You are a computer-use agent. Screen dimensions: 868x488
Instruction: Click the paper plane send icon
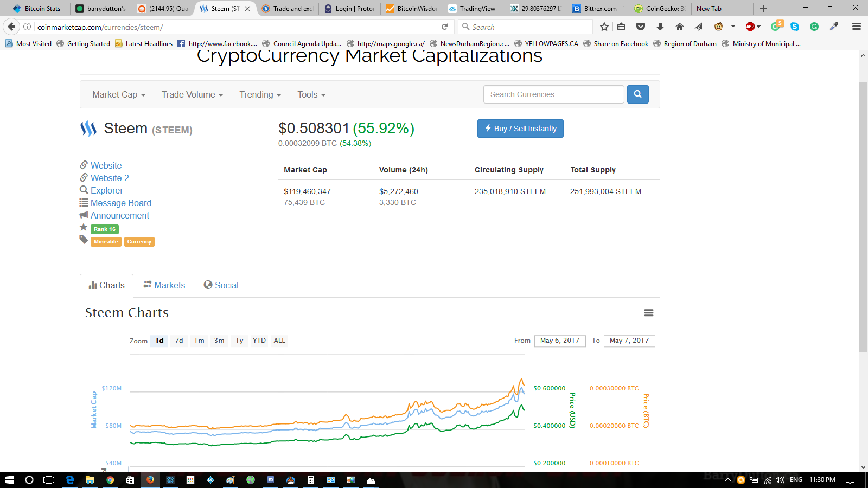tap(699, 27)
